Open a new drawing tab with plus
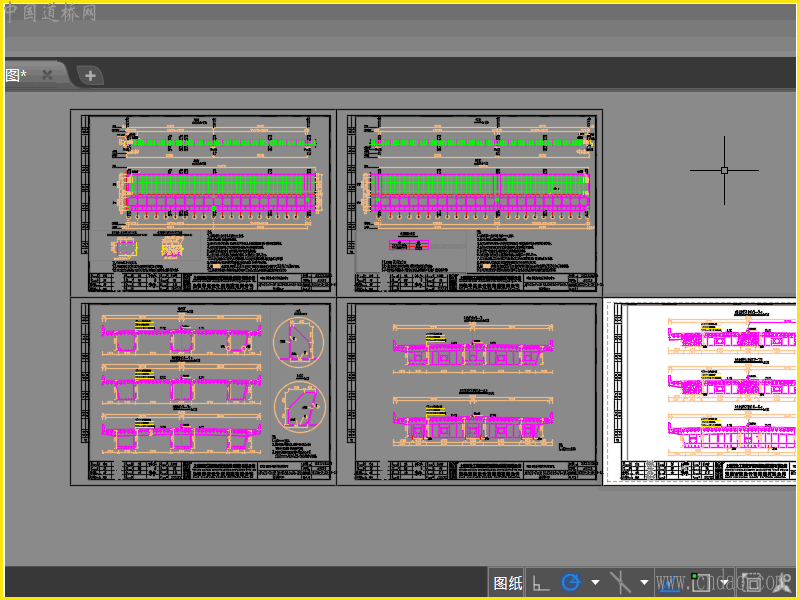 click(89, 75)
